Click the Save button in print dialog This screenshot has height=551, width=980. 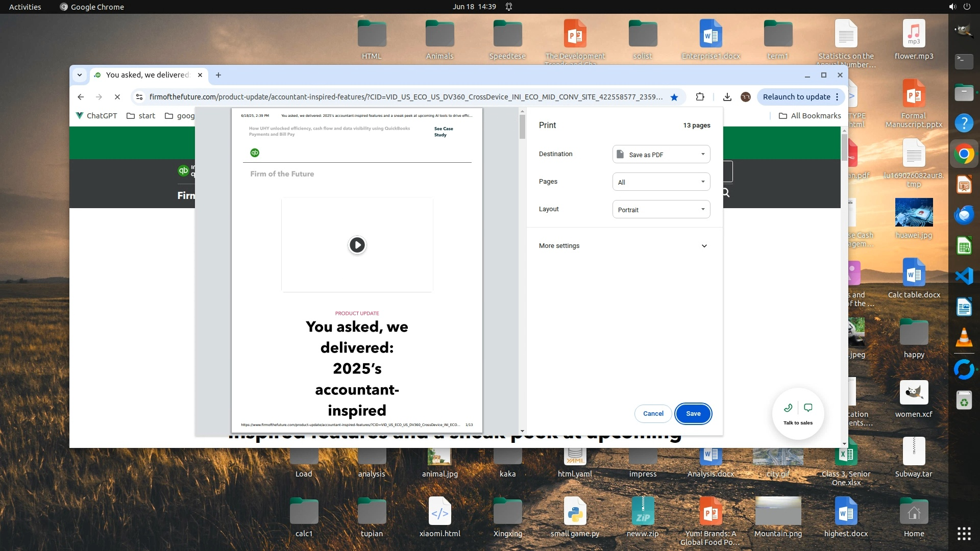pos(693,414)
